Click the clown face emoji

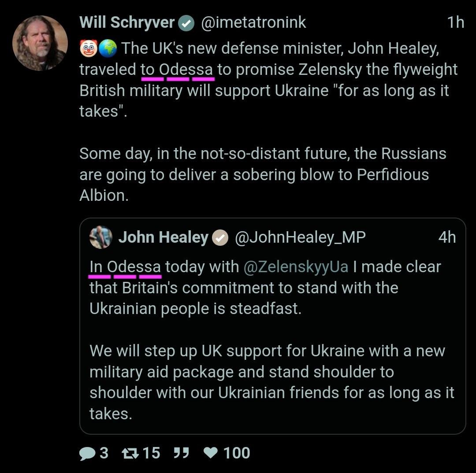click(88, 48)
